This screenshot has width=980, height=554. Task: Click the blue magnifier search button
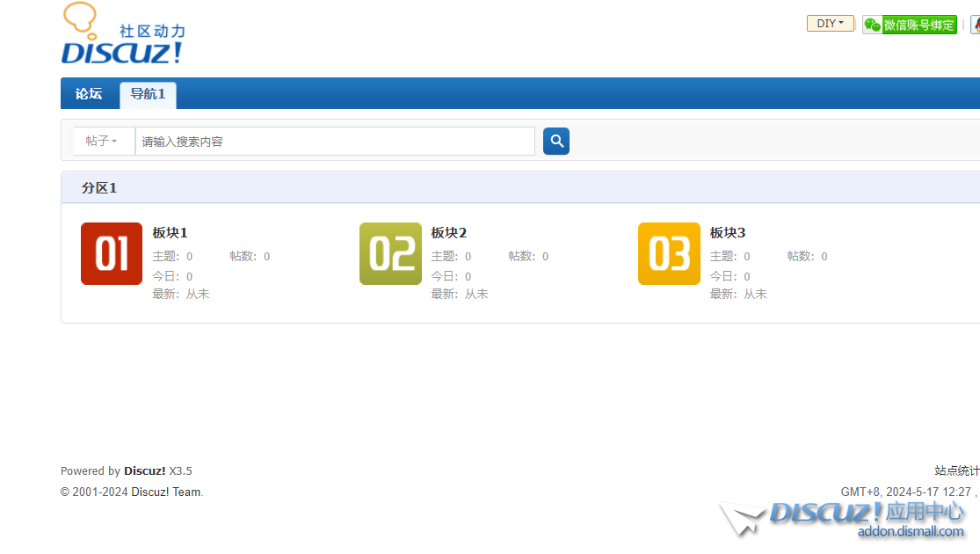pyautogui.click(x=556, y=142)
